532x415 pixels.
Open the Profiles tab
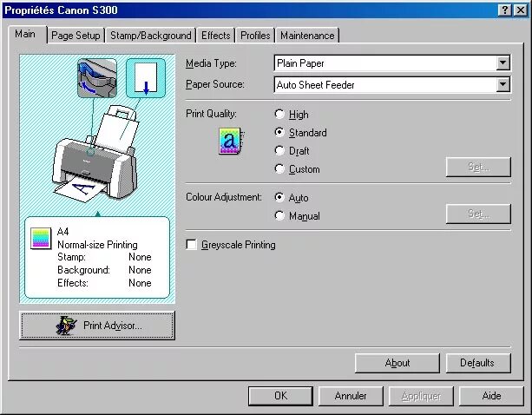[x=255, y=36]
